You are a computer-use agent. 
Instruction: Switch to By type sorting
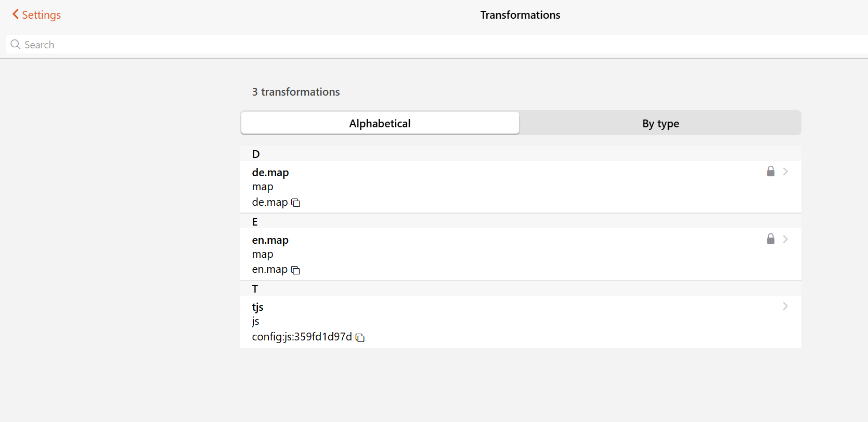tap(660, 123)
